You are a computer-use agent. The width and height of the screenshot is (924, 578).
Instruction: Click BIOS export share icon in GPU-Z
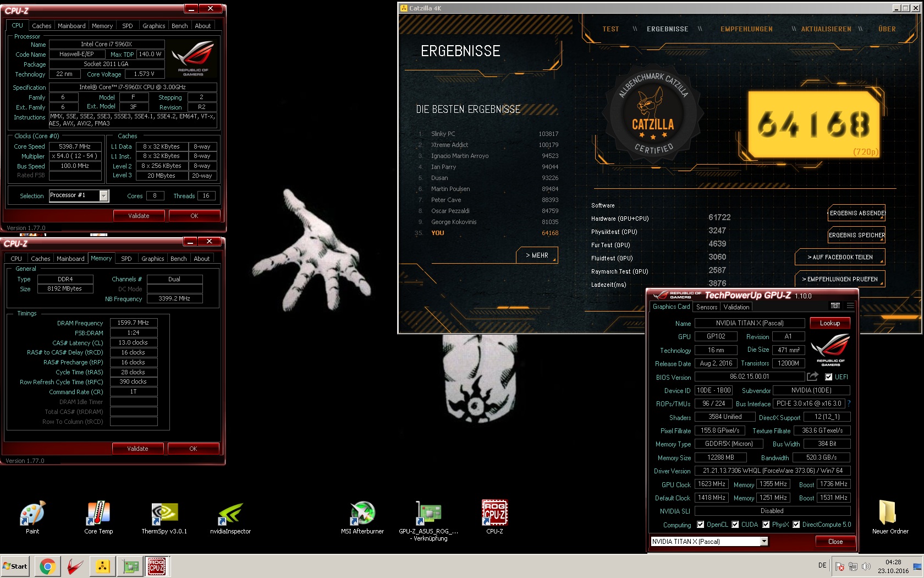coord(812,377)
